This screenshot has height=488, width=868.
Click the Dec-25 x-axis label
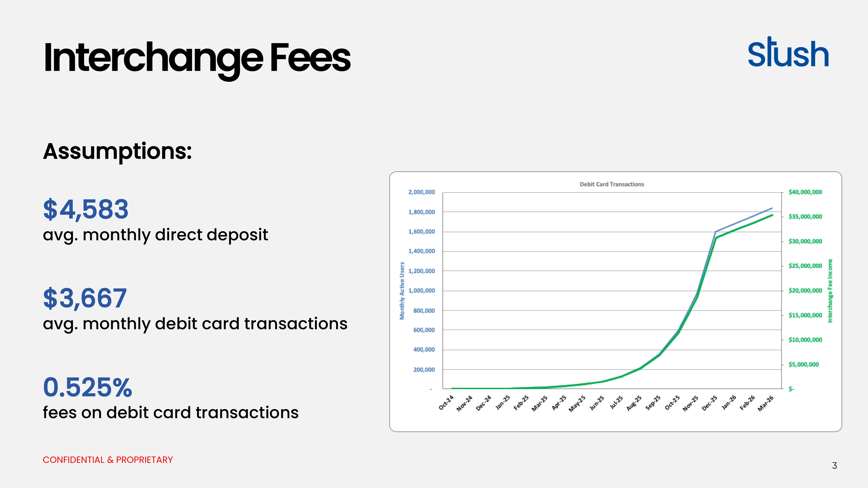710,403
